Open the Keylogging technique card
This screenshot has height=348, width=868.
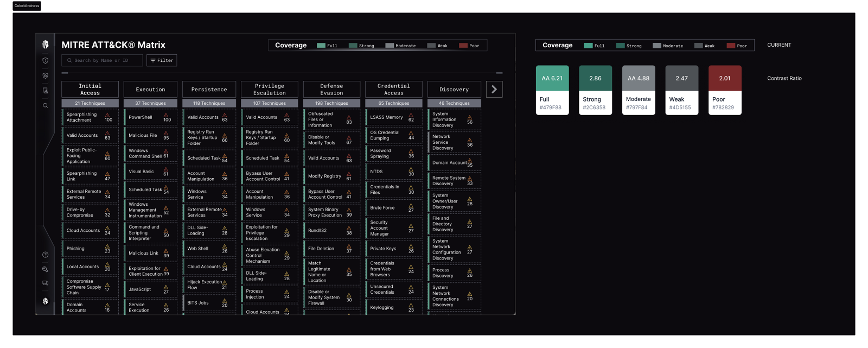click(x=393, y=307)
